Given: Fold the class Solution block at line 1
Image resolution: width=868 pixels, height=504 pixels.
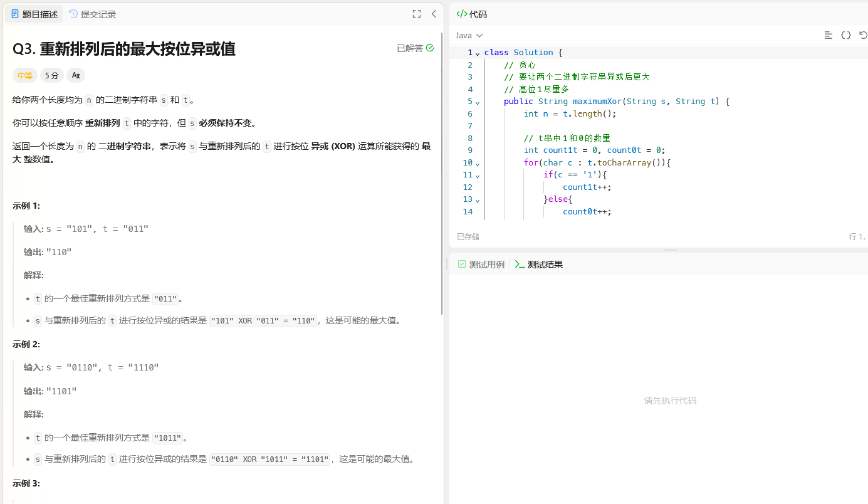Looking at the screenshot, I should 478,53.
